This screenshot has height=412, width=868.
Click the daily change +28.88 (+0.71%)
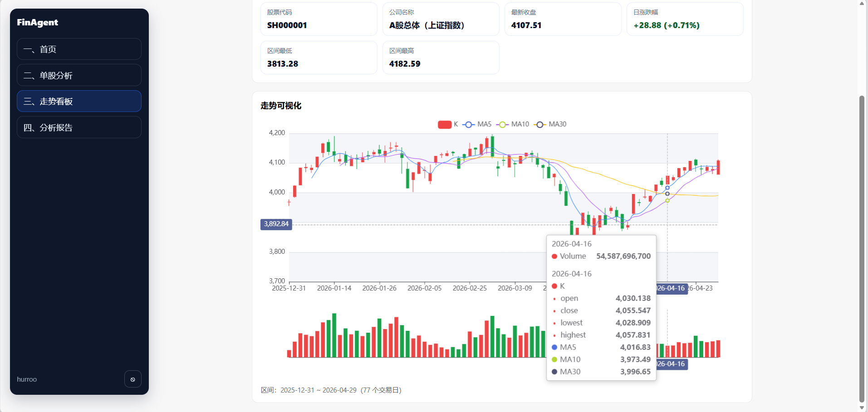pyautogui.click(x=667, y=25)
